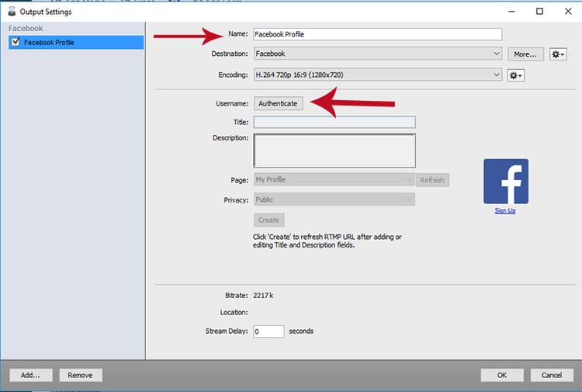Click the Stream Delay seconds field
The image size is (582, 392).
point(268,331)
